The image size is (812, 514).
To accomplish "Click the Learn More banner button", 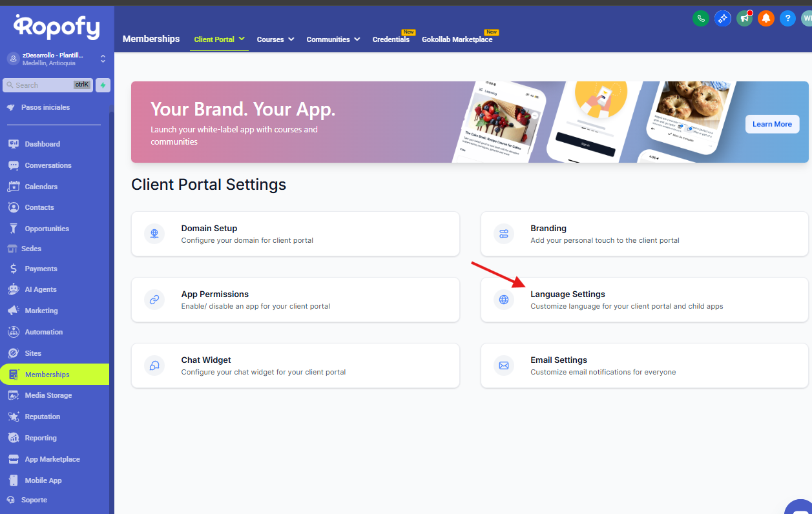I will click(772, 124).
